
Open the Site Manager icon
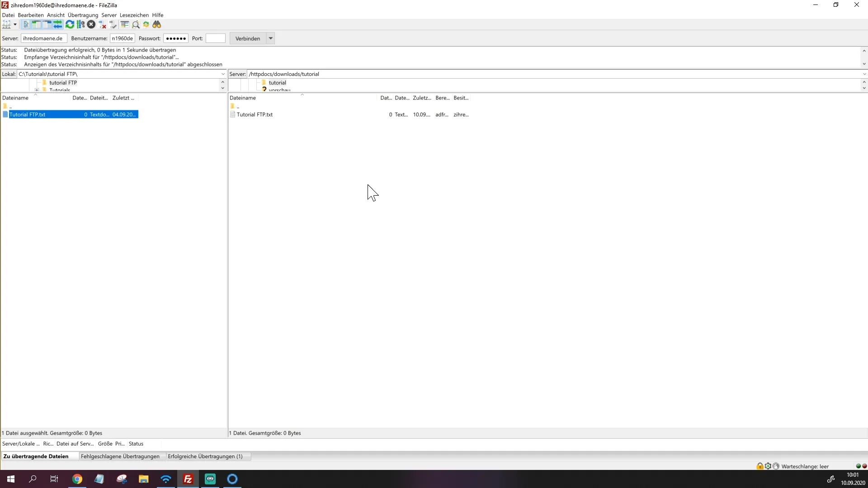point(6,24)
